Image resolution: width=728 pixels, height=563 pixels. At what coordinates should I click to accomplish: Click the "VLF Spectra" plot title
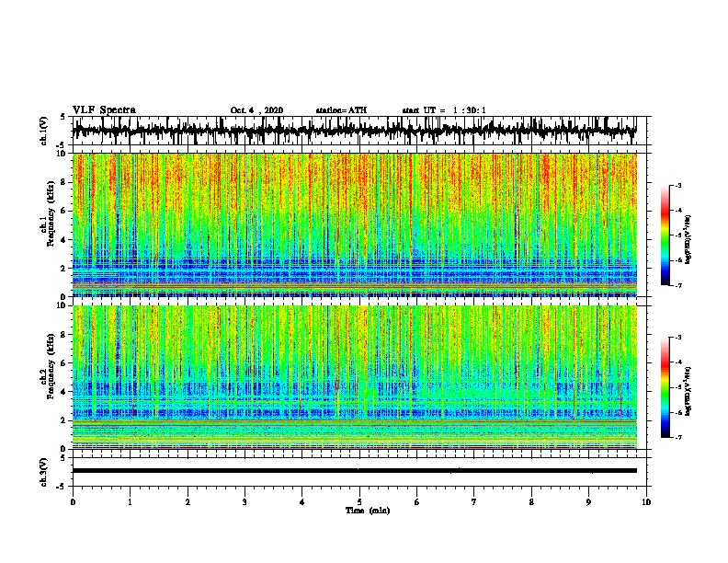(x=104, y=110)
